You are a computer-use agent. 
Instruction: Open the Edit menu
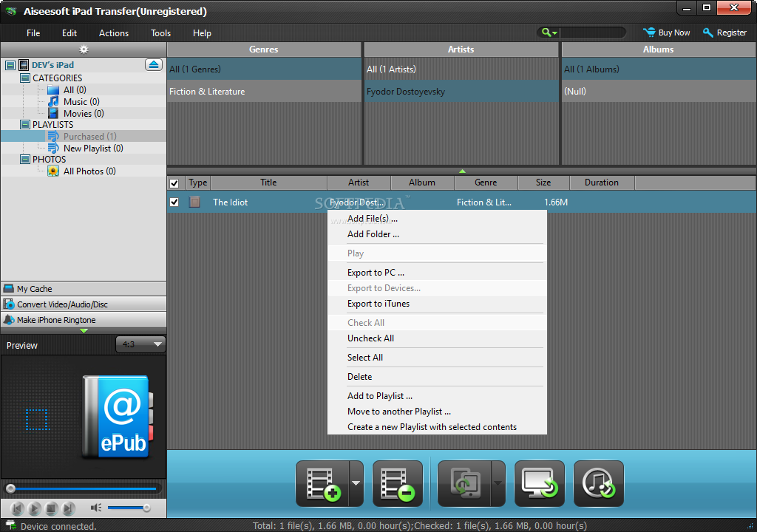69,33
